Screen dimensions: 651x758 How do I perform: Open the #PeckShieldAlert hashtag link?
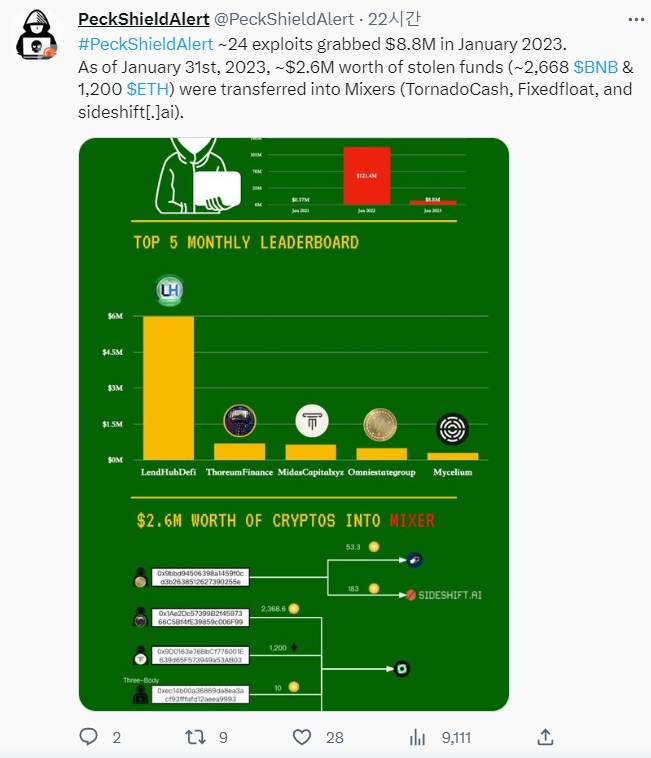coord(145,44)
